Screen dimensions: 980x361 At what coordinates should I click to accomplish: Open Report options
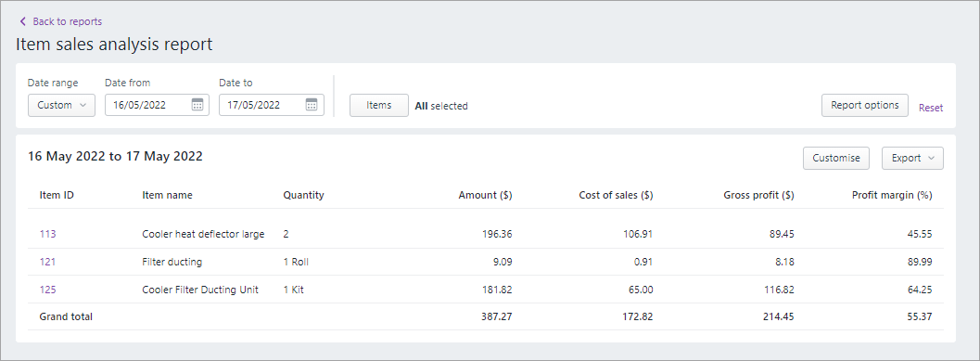tap(865, 105)
